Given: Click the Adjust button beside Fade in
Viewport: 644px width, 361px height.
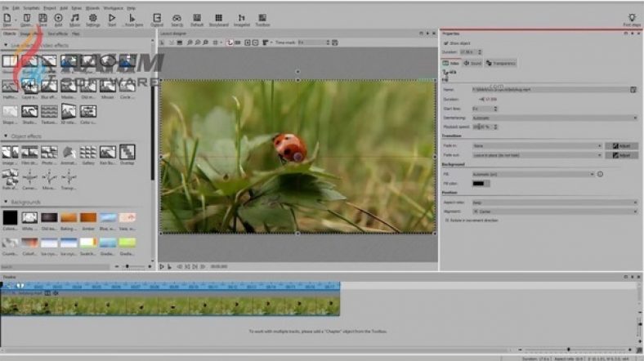Looking at the screenshot, I should tap(621, 145).
